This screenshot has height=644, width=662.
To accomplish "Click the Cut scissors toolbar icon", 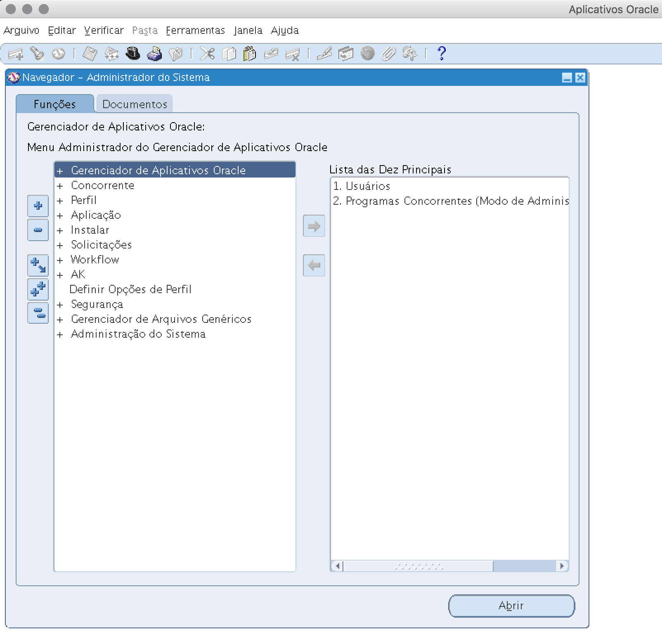I will pyautogui.click(x=207, y=54).
